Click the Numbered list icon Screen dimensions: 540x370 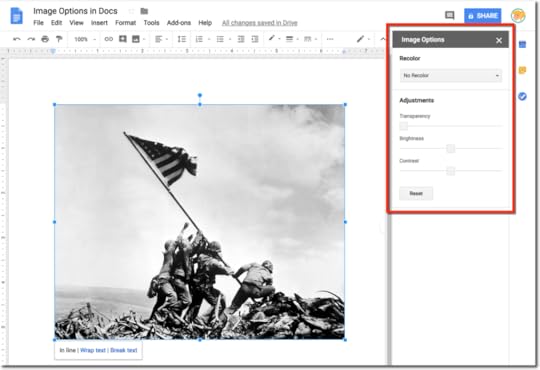[x=199, y=39]
